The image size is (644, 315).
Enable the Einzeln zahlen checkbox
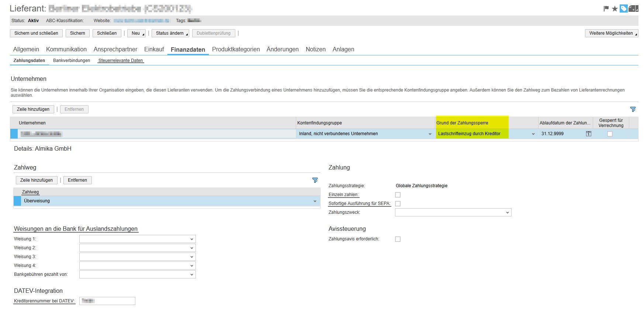point(398,195)
